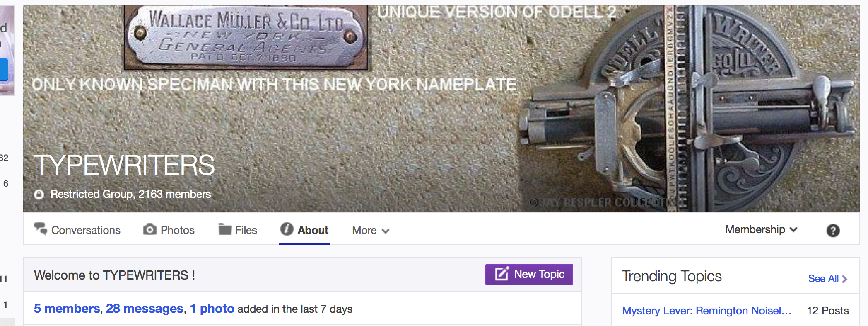
Task: Expand the More dropdown menu
Action: pyautogui.click(x=371, y=230)
